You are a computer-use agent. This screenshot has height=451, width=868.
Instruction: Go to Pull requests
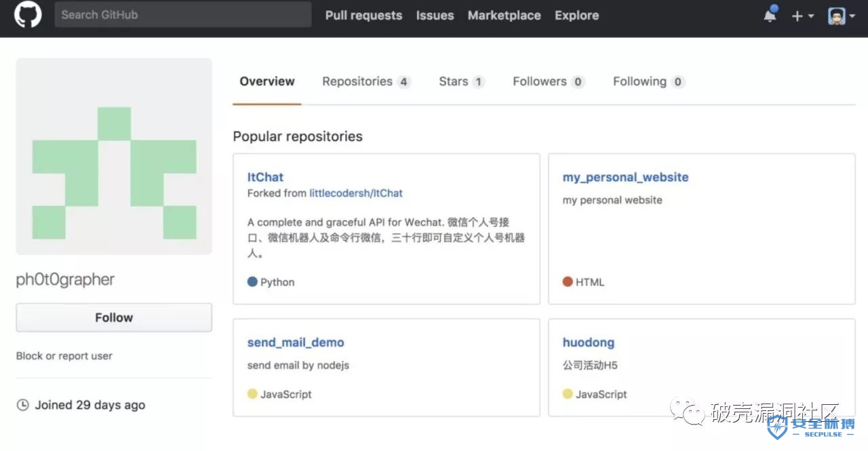point(363,16)
